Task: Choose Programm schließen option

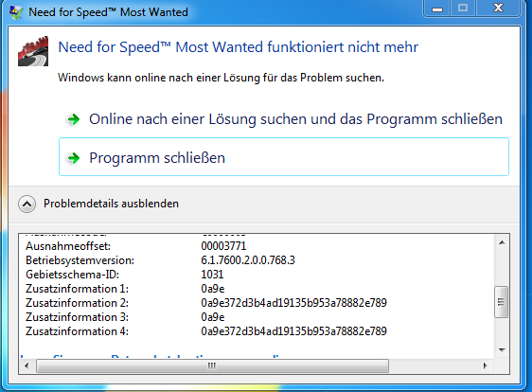Action: click(x=284, y=157)
